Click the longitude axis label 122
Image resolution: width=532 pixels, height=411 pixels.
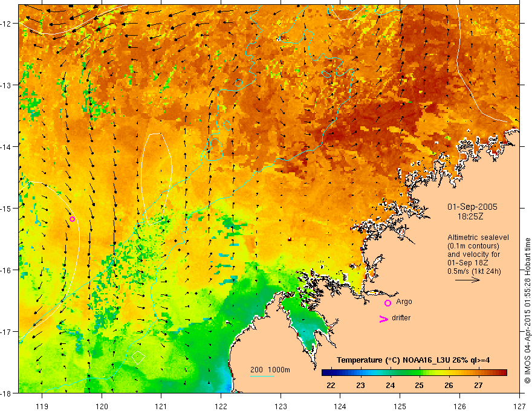click(221, 406)
